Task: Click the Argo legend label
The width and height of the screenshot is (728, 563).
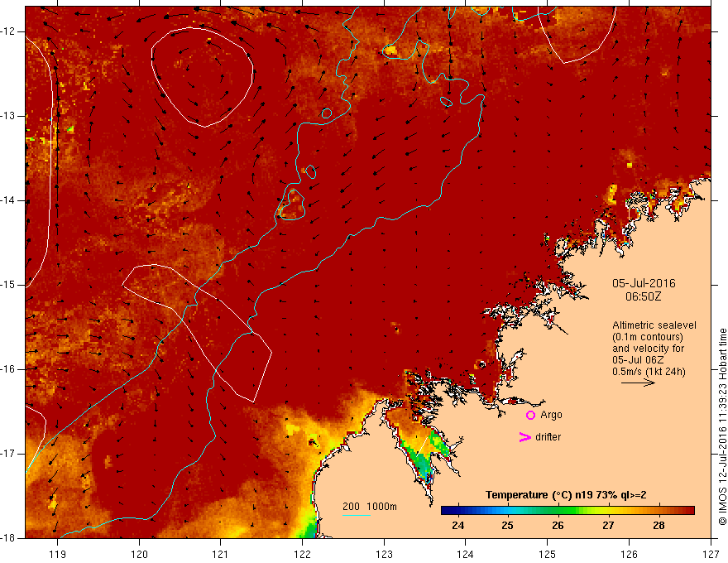Action: (x=551, y=415)
